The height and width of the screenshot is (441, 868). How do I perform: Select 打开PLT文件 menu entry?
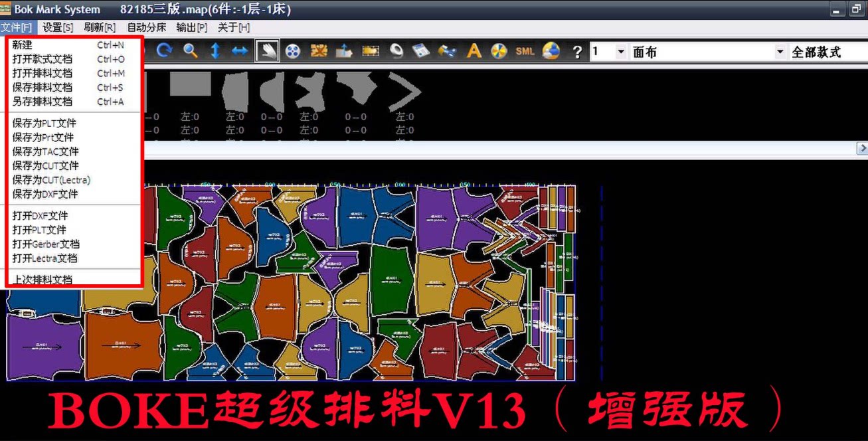tap(74, 230)
